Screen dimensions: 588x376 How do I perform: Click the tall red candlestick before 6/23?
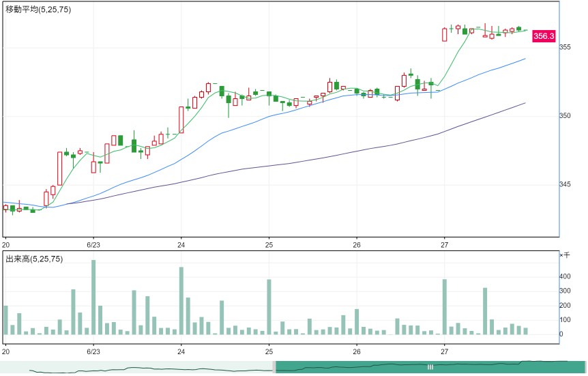(x=59, y=169)
